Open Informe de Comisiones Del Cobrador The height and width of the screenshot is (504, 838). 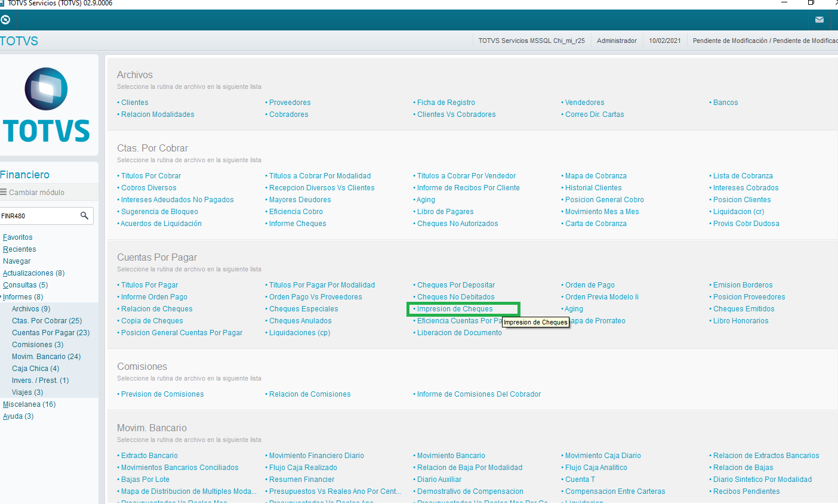tap(479, 394)
